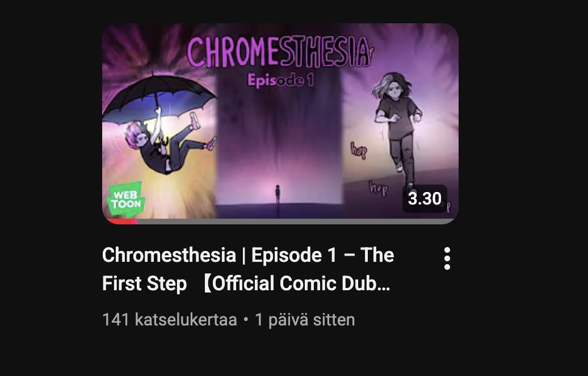The width and height of the screenshot is (588, 376).
Task: Click the '1 päivä sitten' upload date
Action: point(305,320)
